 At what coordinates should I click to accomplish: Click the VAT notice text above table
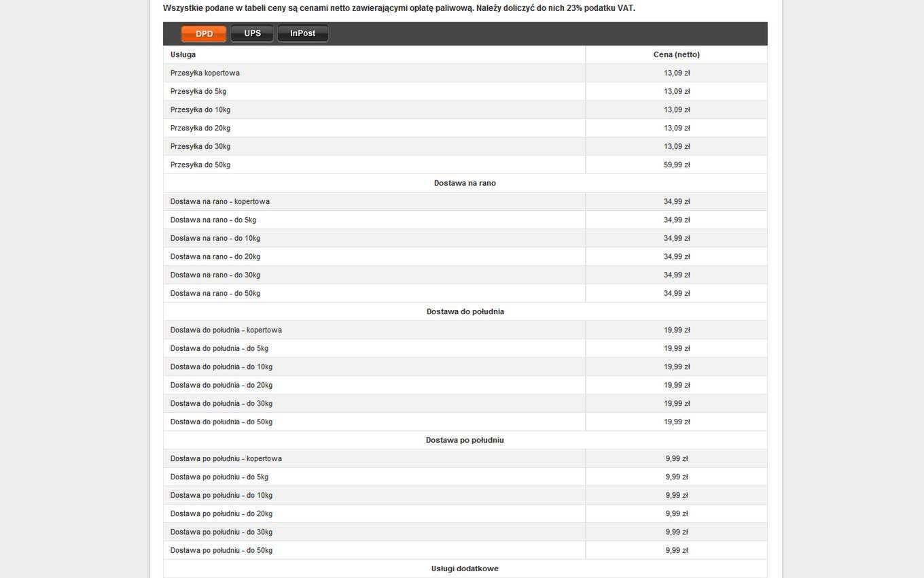tap(399, 8)
